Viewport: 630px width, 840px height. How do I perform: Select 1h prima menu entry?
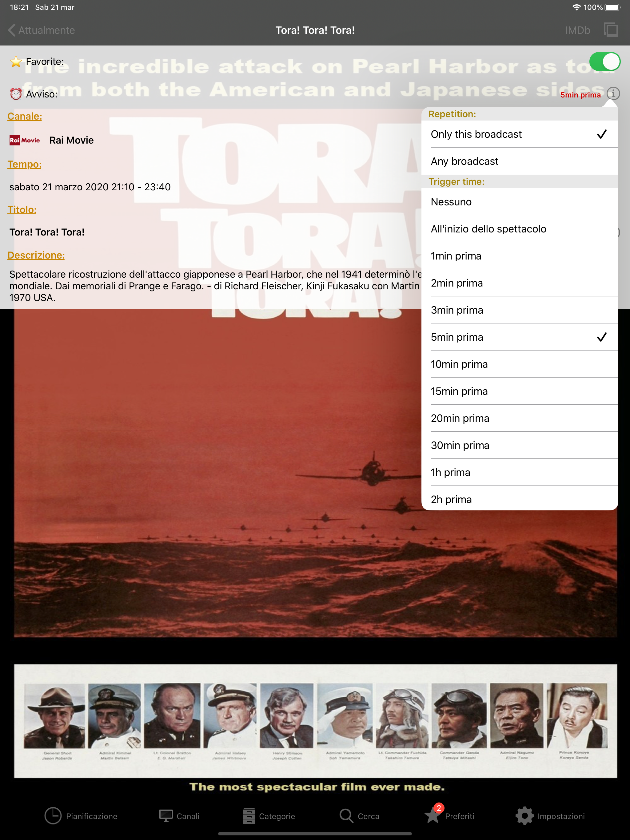(x=519, y=472)
